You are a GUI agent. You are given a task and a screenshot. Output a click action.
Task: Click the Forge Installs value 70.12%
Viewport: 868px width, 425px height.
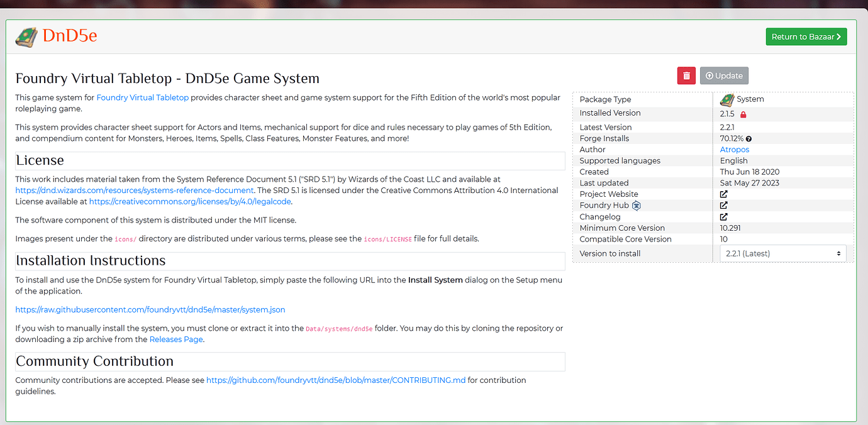coord(732,138)
